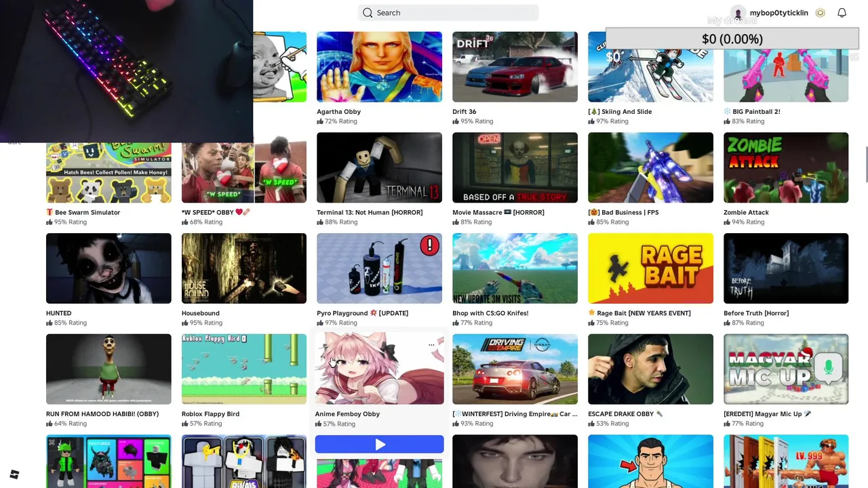Open Bad Business FPS thumbnail
Screen dimensions: 868x488
[x=650, y=167]
